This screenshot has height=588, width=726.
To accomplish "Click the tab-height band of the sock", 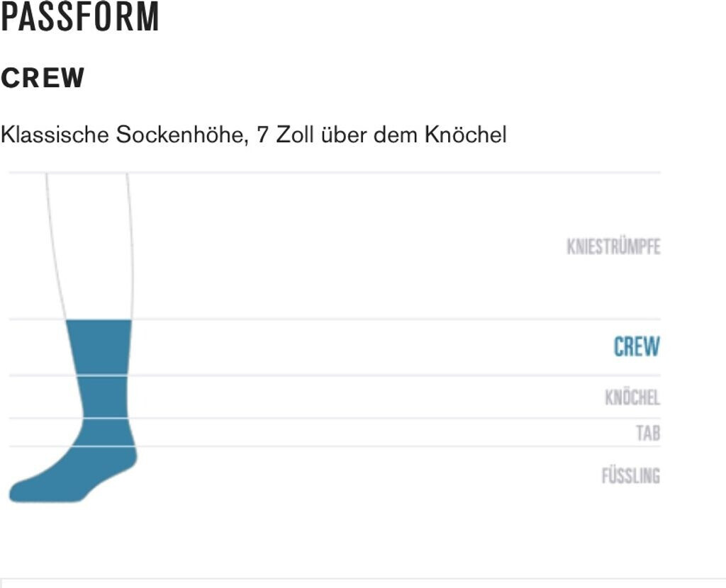I will pos(106,432).
